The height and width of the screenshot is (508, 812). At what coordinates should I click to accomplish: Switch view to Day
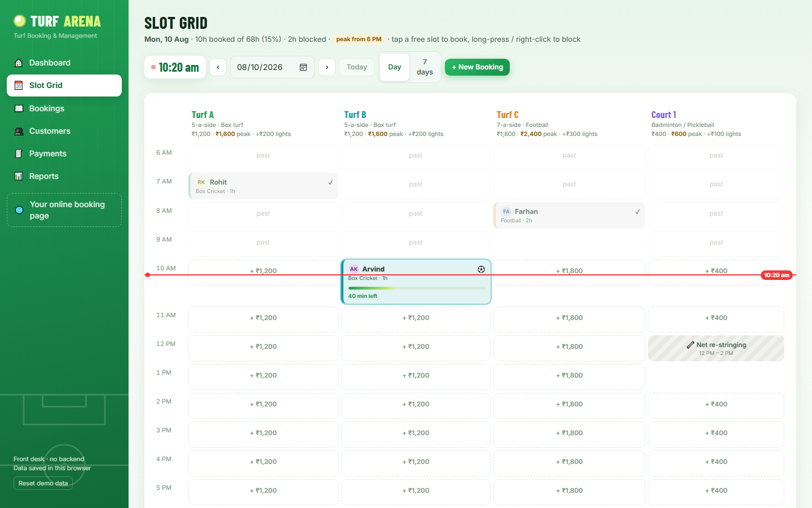pyautogui.click(x=395, y=67)
